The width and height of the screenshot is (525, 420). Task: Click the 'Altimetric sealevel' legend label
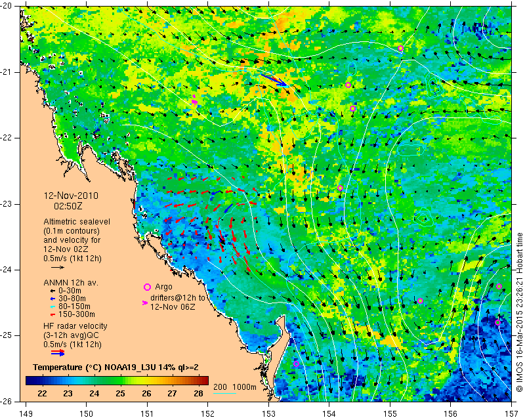click(x=77, y=222)
